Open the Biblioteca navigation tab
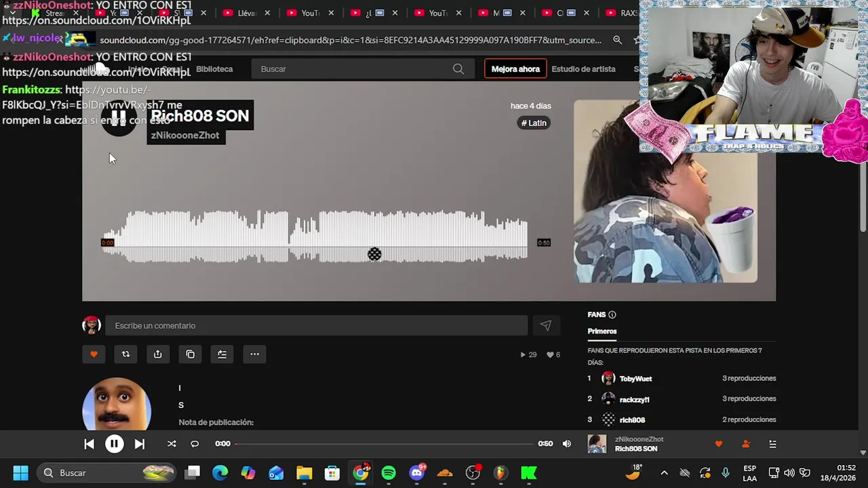868x488 pixels. 214,69
